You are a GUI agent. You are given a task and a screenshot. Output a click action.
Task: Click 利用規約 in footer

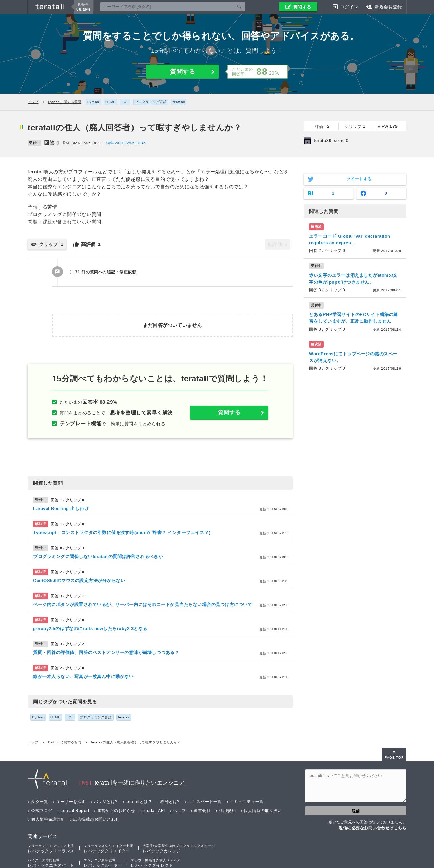227,811
